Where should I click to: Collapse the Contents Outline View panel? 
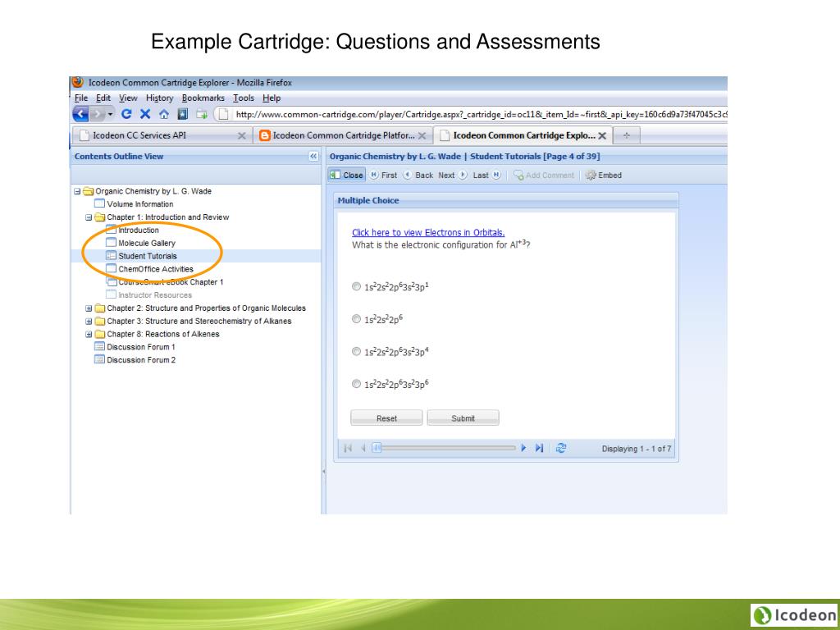click(x=313, y=157)
